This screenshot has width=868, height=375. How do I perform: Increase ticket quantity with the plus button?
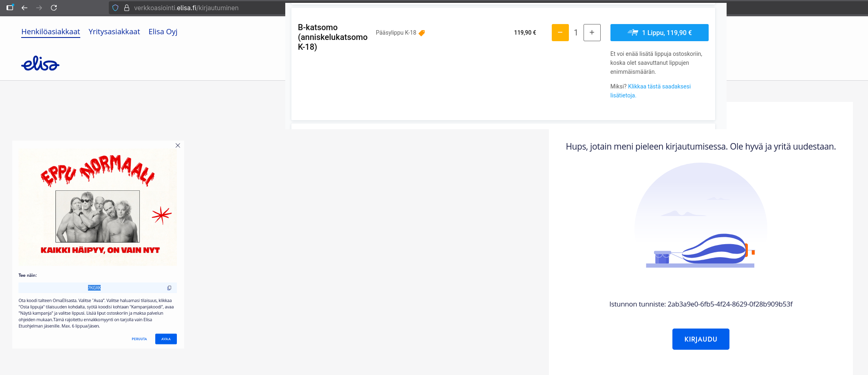[592, 33]
